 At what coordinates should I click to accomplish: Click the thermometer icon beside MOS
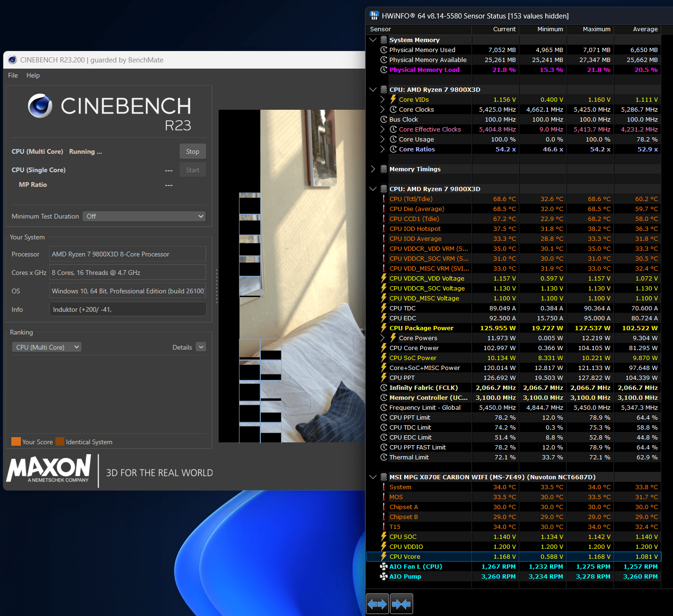(x=384, y=497)
